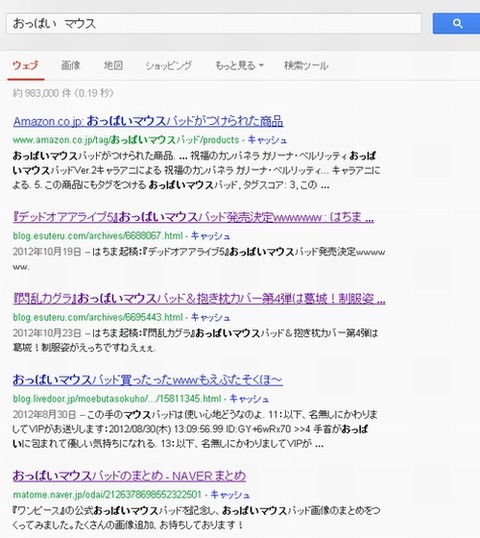
Task: Open 検索ツール options
Action: (306, 65)
